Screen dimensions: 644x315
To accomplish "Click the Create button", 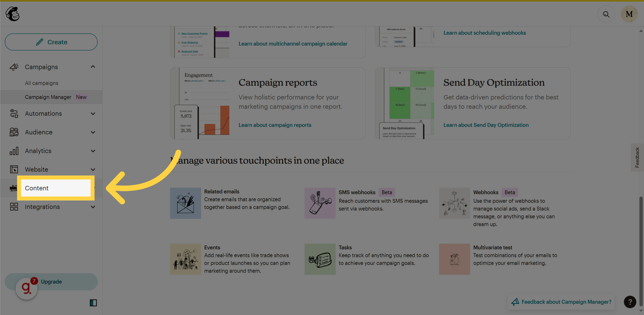I will click(x=51, y=42).
